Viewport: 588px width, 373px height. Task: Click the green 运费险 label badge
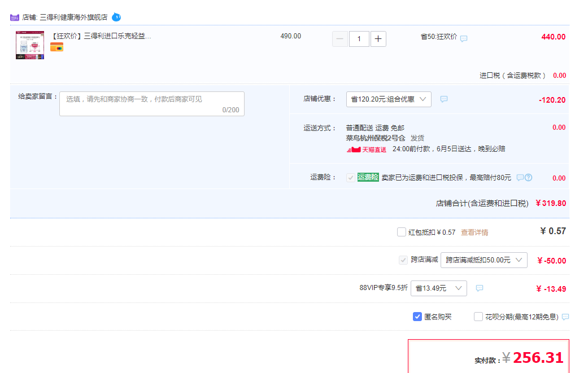point(368,177)
